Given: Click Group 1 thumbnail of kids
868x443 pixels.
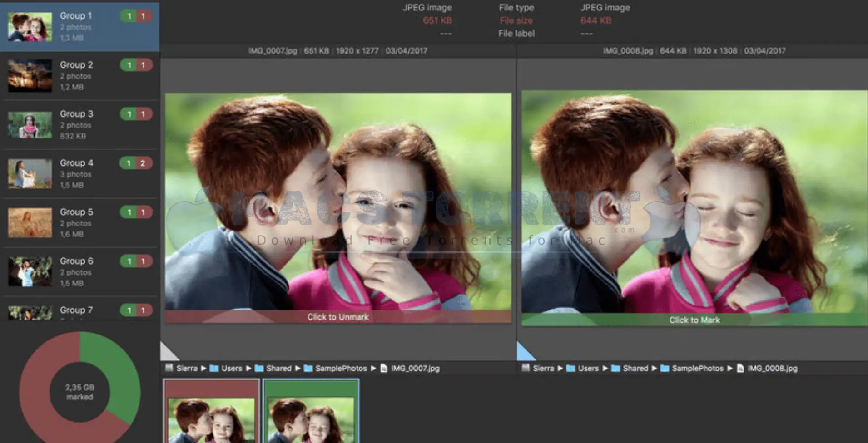Looking at the screenshot, I should (x=30, y=27).
